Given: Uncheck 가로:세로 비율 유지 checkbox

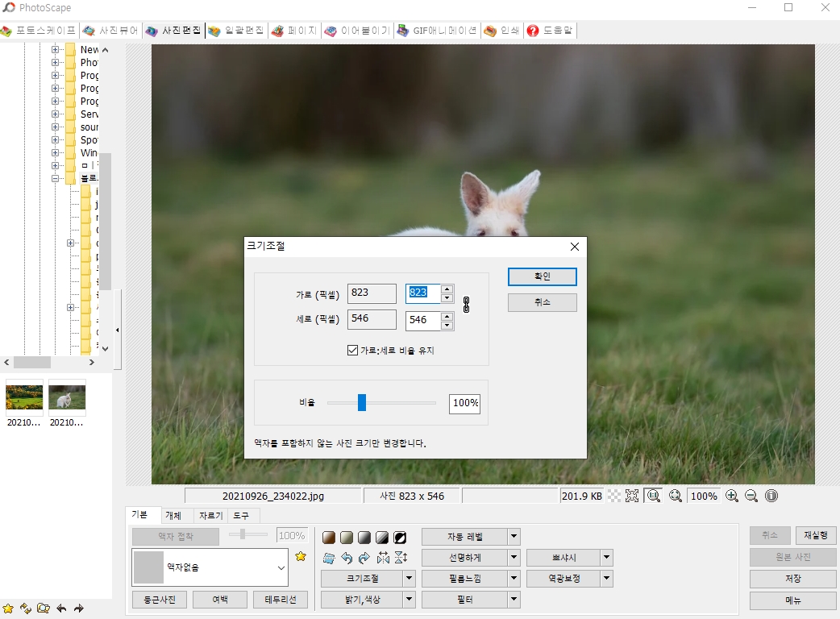Looking at the screenshot, I should pos(352,350).
